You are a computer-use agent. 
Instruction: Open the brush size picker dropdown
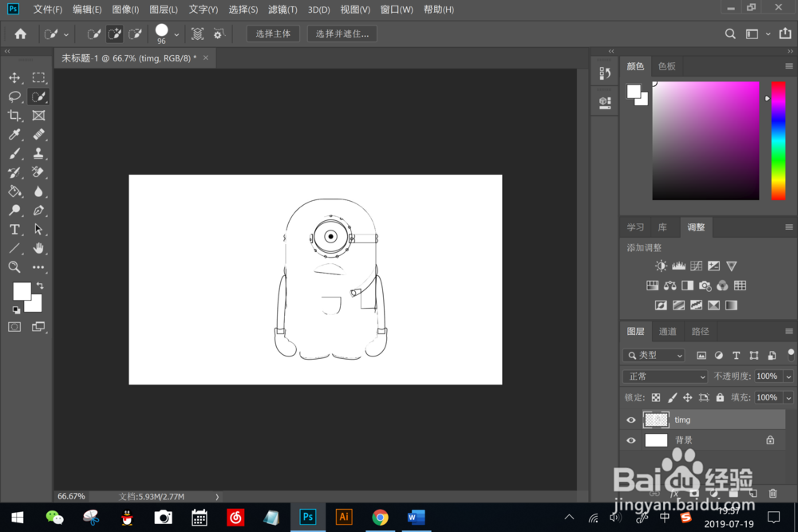point(176,34)
